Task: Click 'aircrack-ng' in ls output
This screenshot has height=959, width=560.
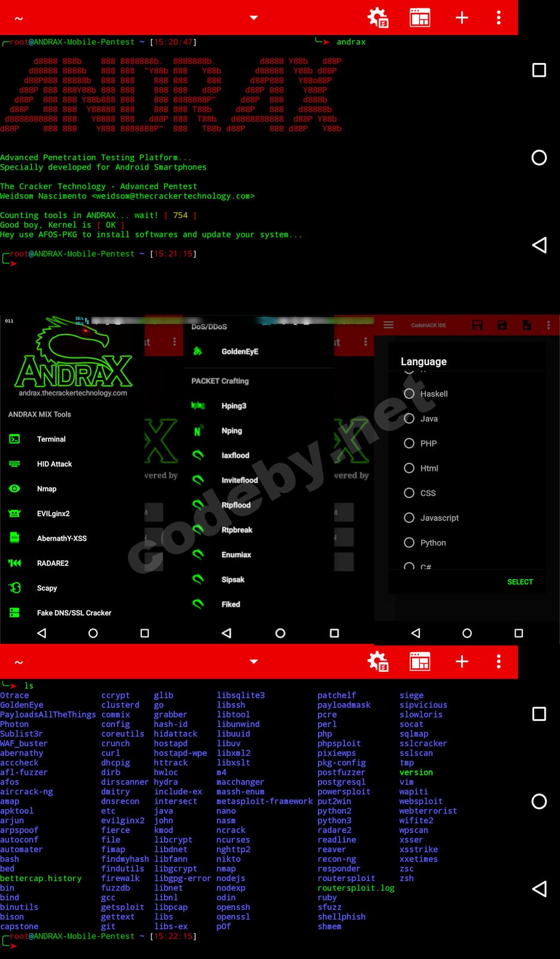Action: tap(26, 792)
